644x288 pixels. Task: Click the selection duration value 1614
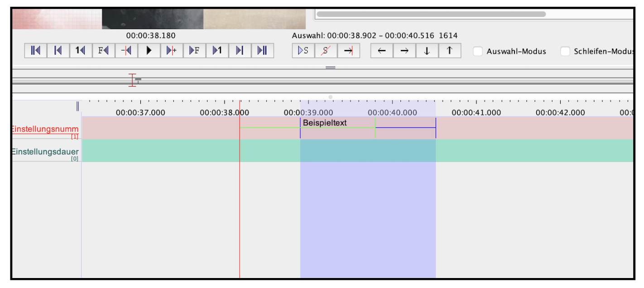point(448,35)
